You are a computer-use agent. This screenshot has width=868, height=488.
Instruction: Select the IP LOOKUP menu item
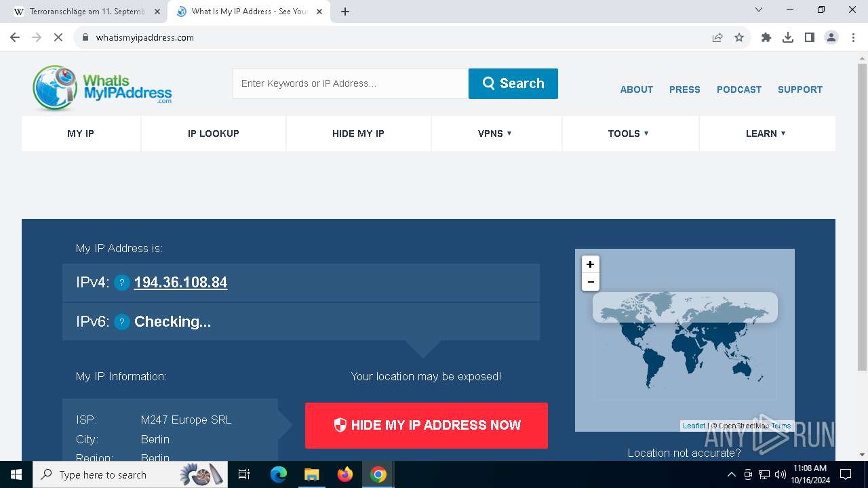pos(214,134)
